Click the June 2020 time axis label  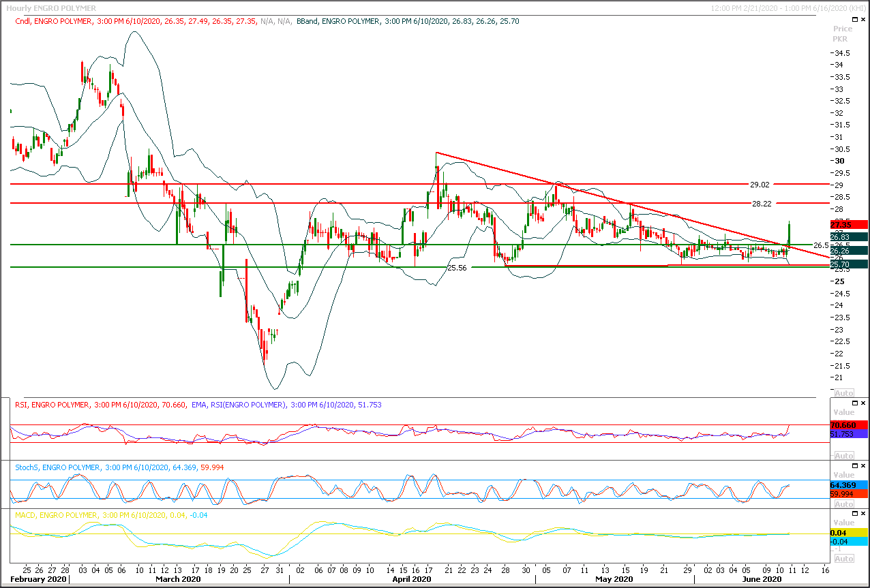point(762,579)
